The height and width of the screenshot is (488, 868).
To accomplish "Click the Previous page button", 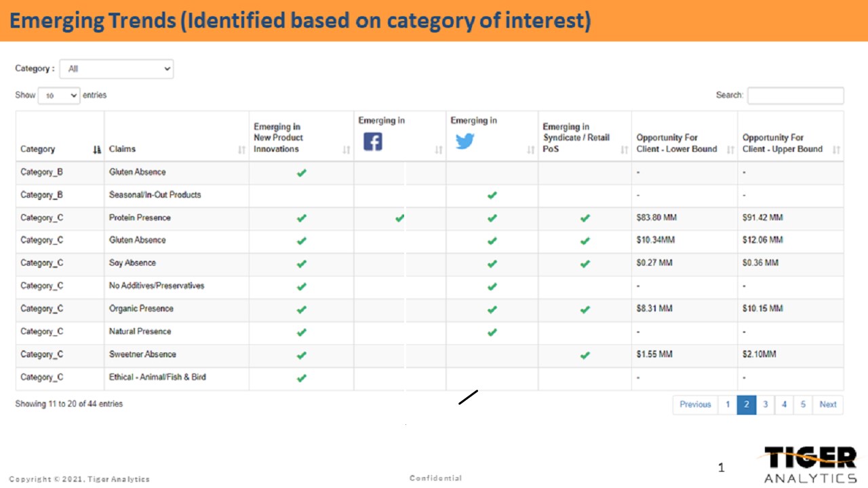I will 695,405.
